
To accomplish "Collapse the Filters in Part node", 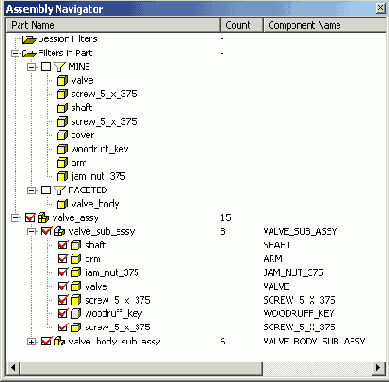I will coord(15,53).
